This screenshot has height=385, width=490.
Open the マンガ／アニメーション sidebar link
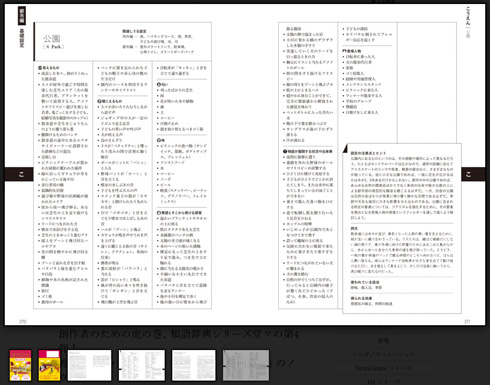tap(383, 354)
